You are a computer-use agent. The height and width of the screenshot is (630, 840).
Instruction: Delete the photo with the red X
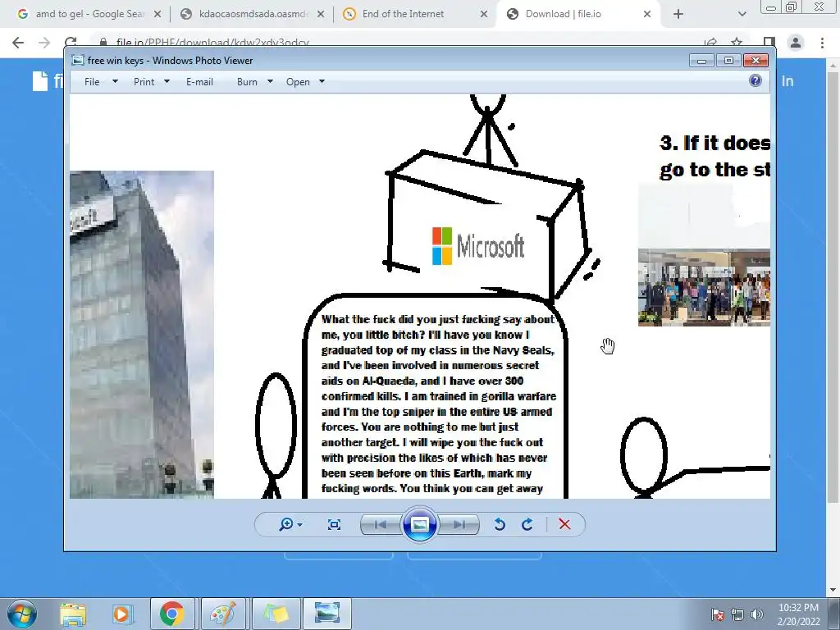(x=564, y=524)
